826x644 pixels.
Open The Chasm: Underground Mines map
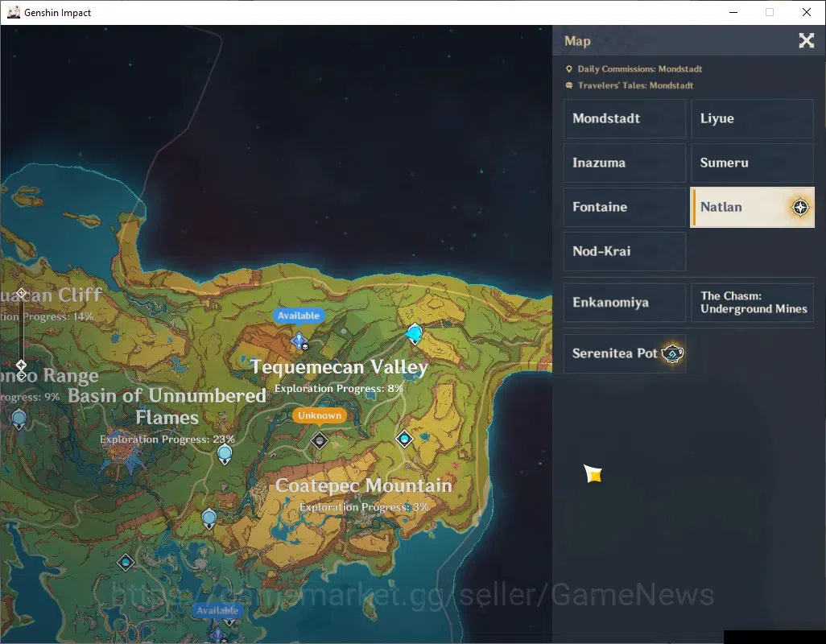tap(752, 302)
